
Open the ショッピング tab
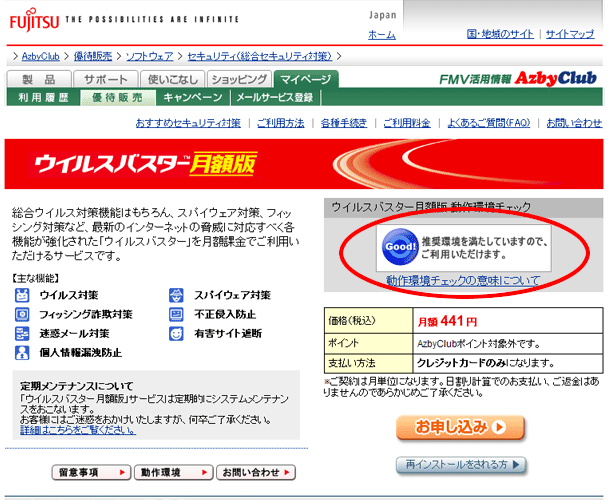[x=240, y=80]
